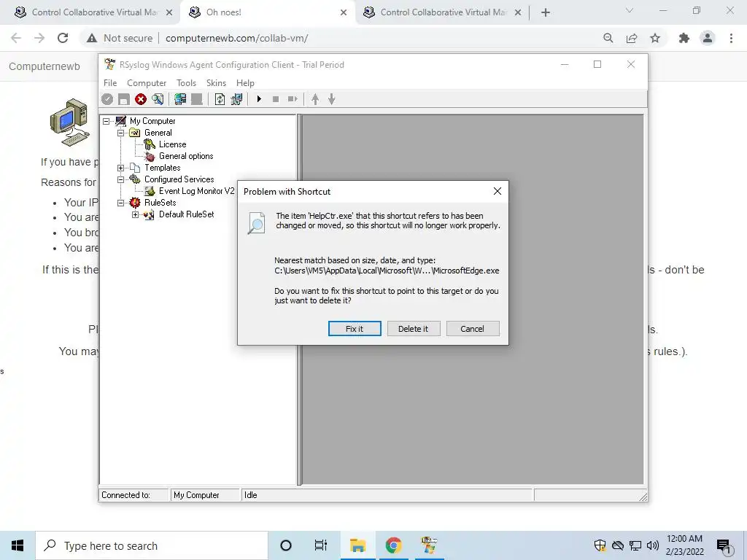Open the notification center icon
747x560 pixels.
click(x=724, y=546)
